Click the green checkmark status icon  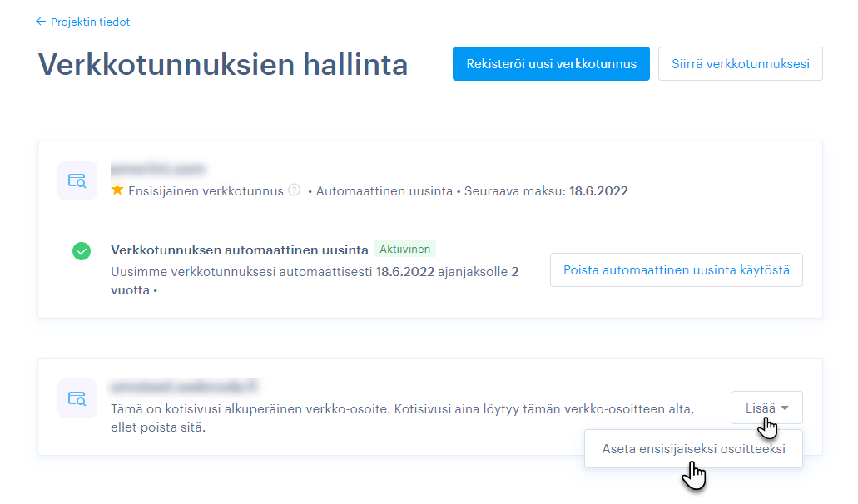pyautogui.click(x=82, y=251)
